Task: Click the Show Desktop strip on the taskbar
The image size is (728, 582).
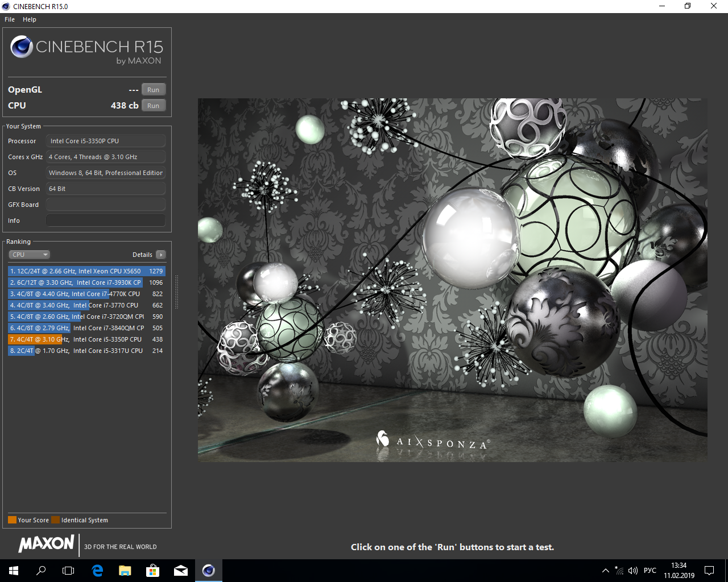Action: [726, 571]
